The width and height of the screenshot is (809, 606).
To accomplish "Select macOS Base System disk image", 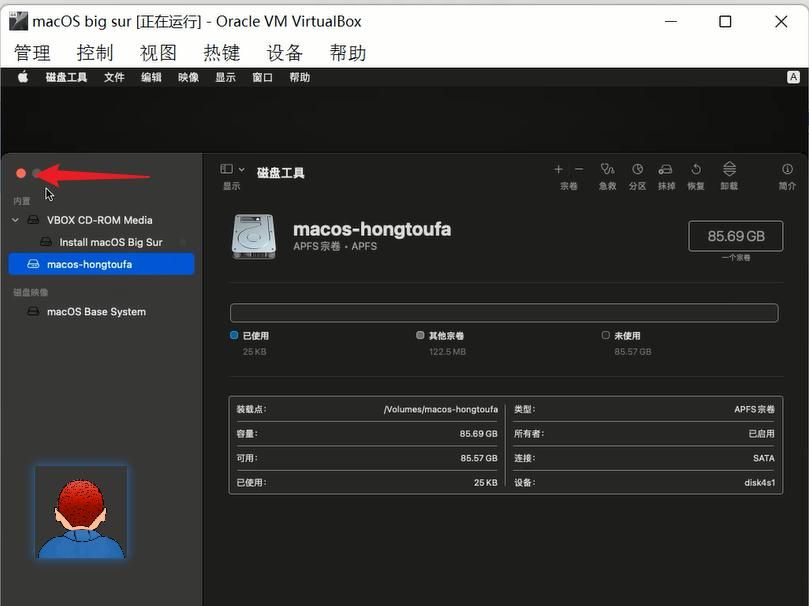I will pyautogui.click(x=96, y=312).
